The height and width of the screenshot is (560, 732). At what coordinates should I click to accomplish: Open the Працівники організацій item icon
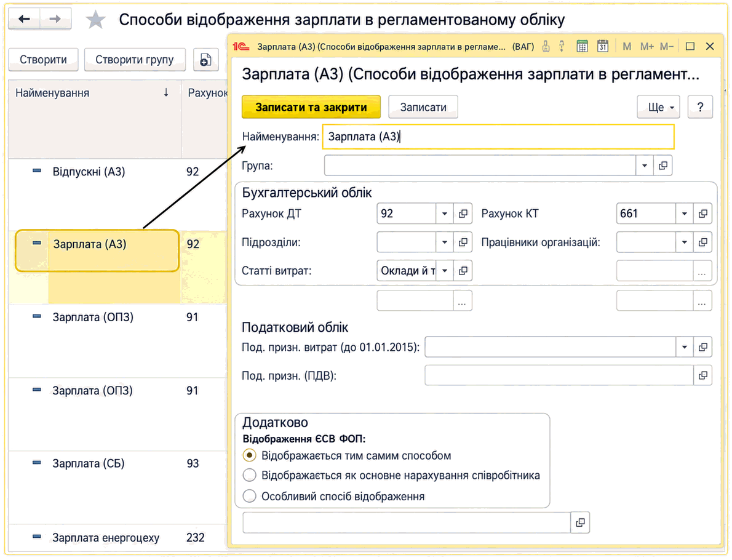pyautogui.click(x=702, y=242)
